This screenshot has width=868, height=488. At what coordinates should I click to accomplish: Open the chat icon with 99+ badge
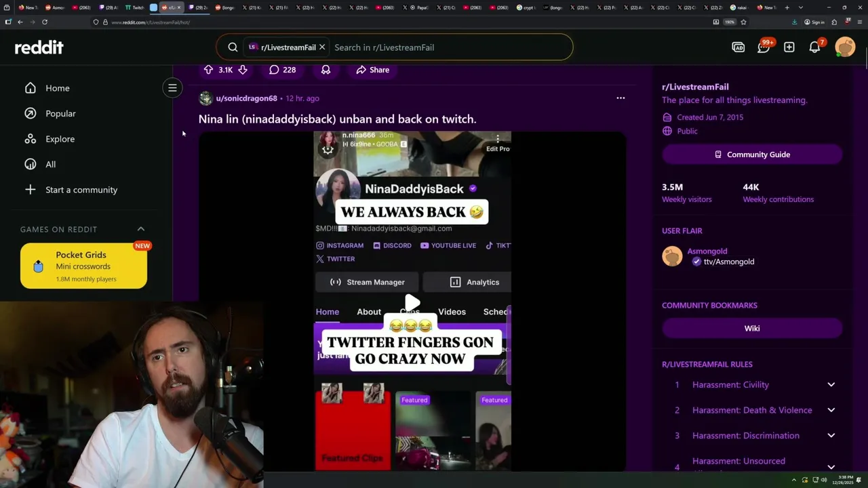coord(764,47)
